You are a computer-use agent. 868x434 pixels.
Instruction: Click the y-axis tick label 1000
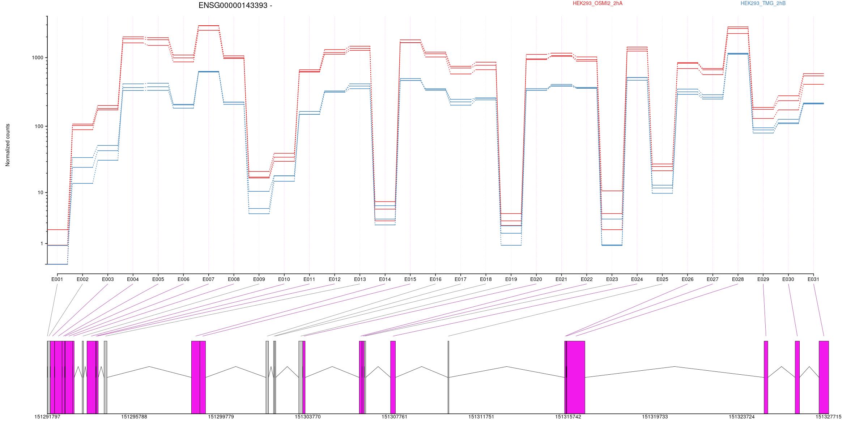pyautogui.click(x=38, y=58)
